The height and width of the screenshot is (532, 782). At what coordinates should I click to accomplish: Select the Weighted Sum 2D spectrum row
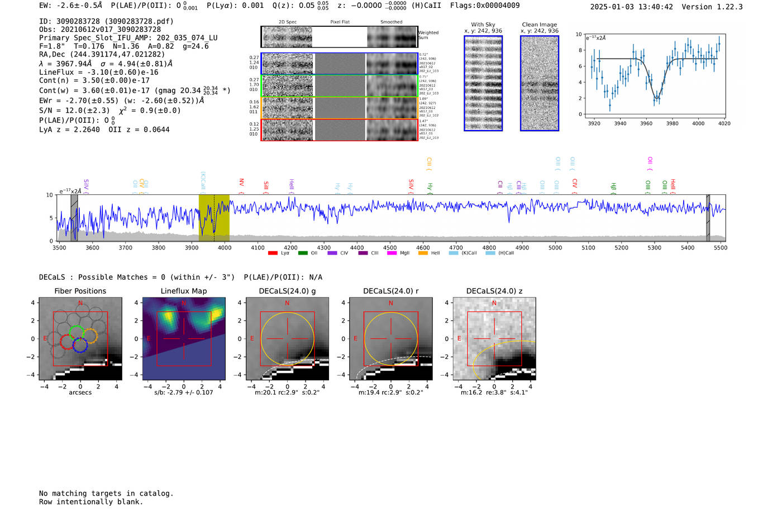[x=339, y=37]
